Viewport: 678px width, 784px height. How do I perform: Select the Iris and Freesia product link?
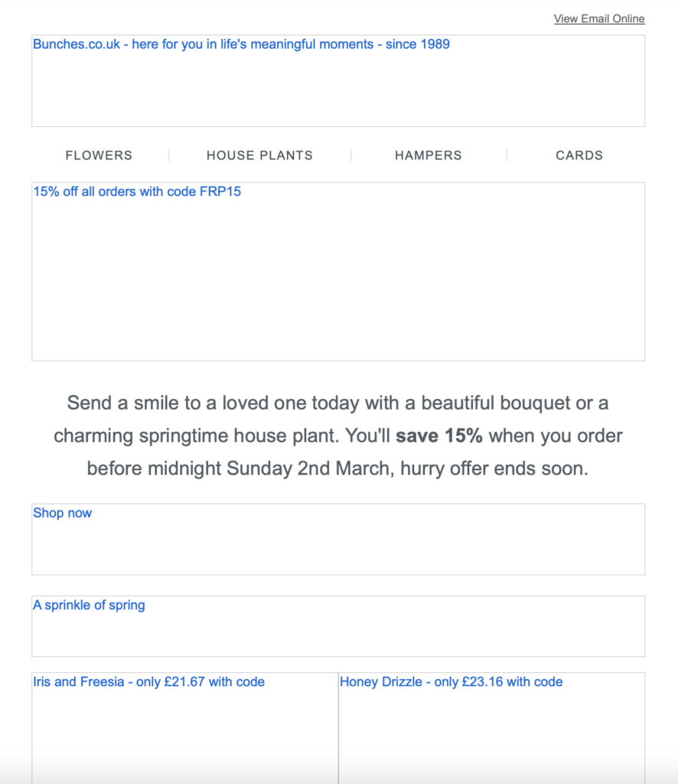click(185, 728)
